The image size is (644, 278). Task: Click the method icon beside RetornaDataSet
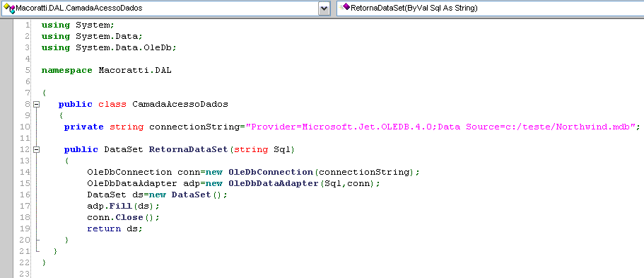point(344,7)
